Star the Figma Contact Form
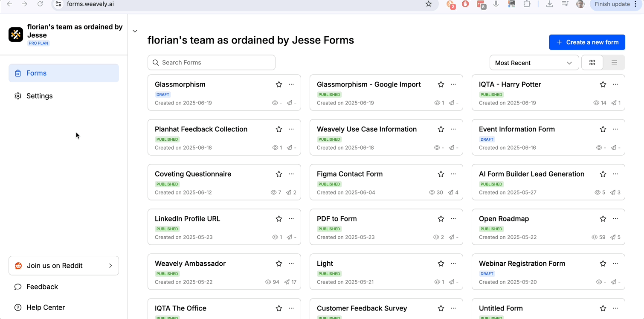The image size is (644, 319). click(441, 174)
